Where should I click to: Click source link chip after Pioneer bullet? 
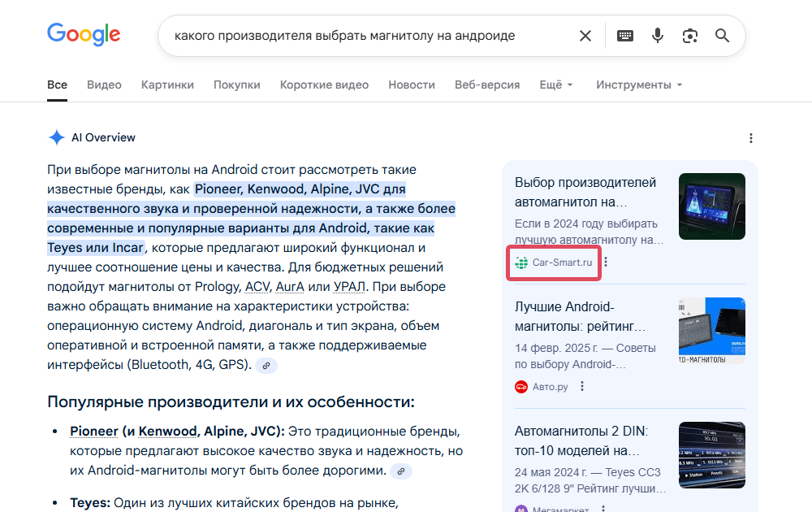(400, 471)
